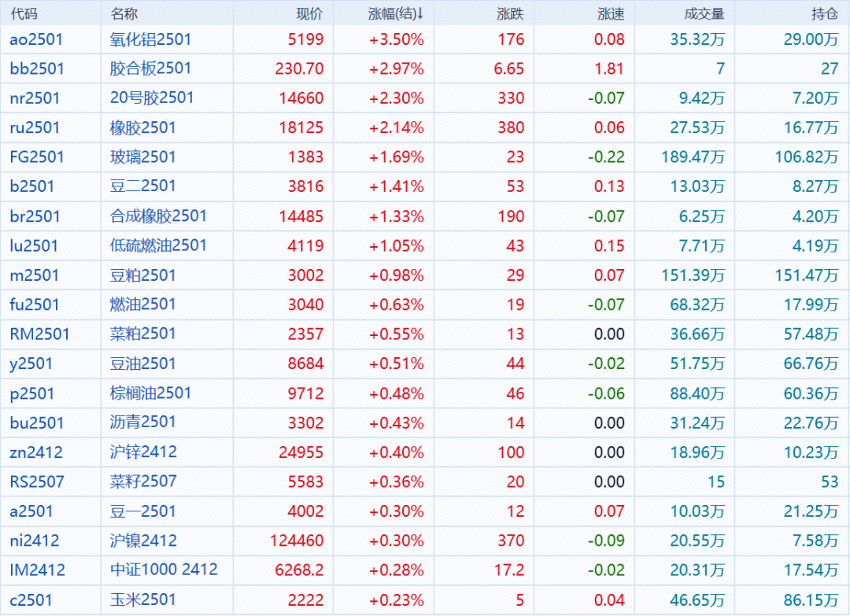850x616 pixels.
Task: Click the 持仓 column header
Action: (825, 13)
